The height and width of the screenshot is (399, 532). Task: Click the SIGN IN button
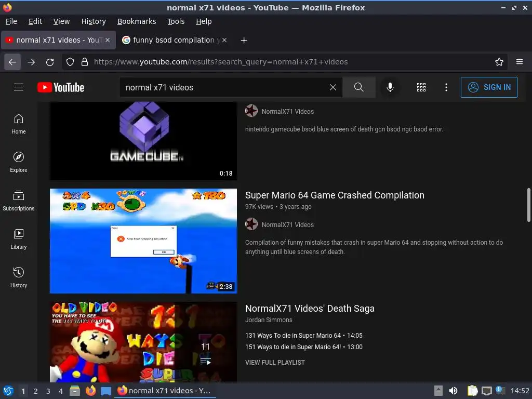point(489,87)
